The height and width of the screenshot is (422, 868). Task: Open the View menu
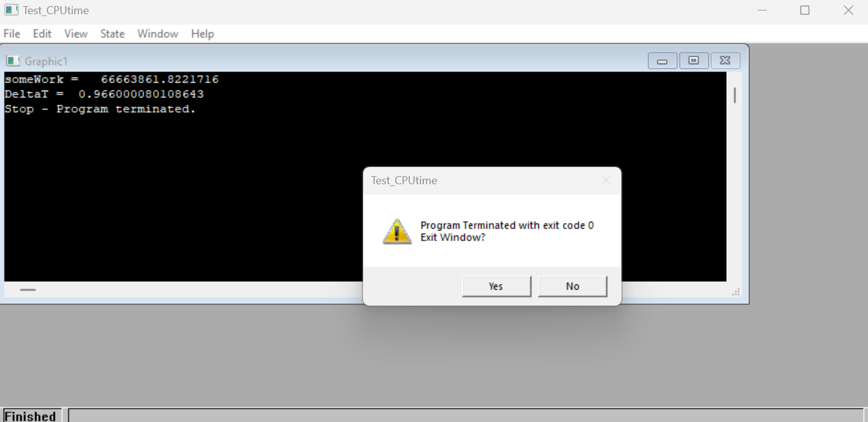76,34
